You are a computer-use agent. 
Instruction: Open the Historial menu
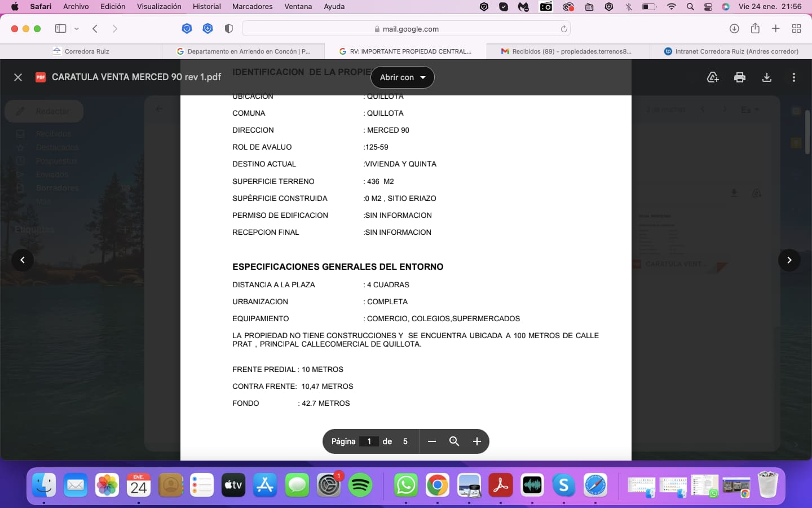pos(206,7)
